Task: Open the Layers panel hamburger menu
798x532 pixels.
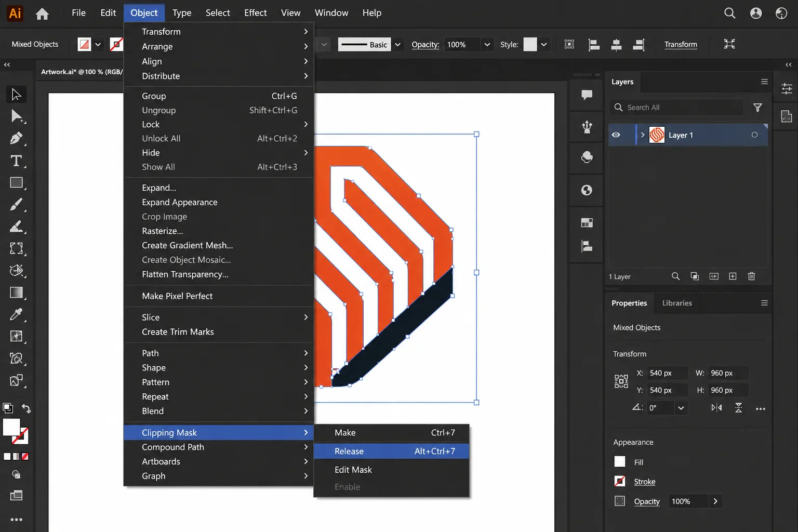Action: tap(764, 82)
